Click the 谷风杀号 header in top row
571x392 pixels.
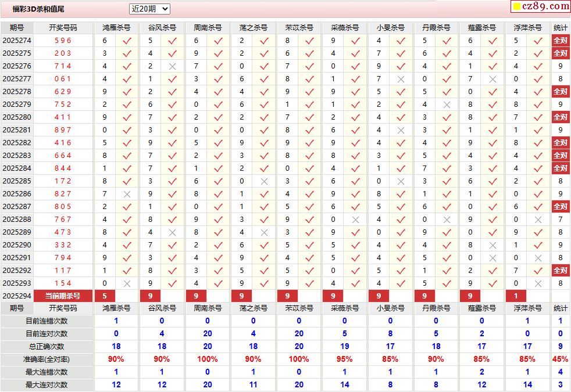tap(162, 28)
